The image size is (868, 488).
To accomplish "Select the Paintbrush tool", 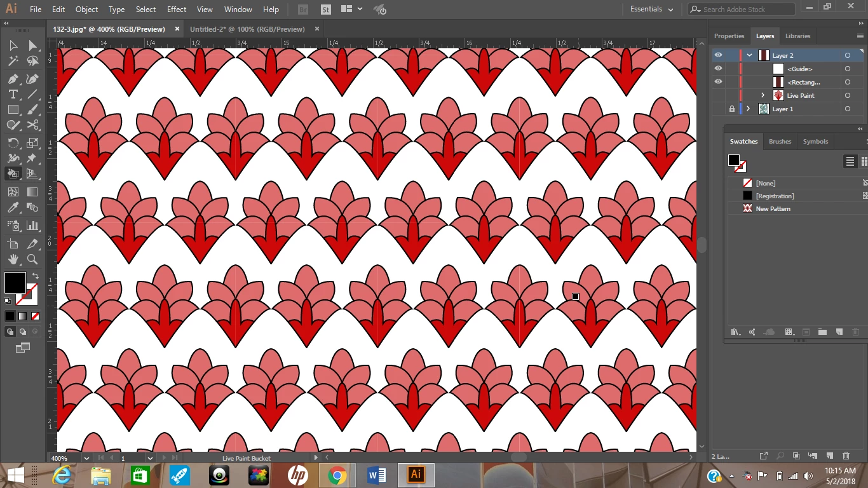I will pos(32,110).
